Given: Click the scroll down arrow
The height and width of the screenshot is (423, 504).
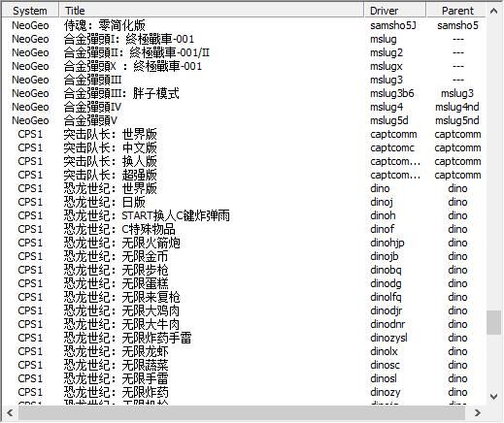Looking at the screenshot, I should point(493,396).
